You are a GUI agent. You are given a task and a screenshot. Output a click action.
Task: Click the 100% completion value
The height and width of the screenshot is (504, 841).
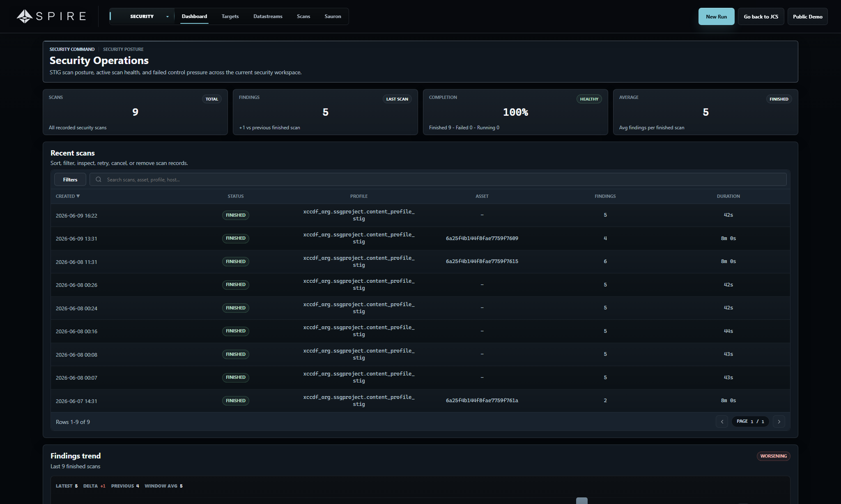(515, 112)
